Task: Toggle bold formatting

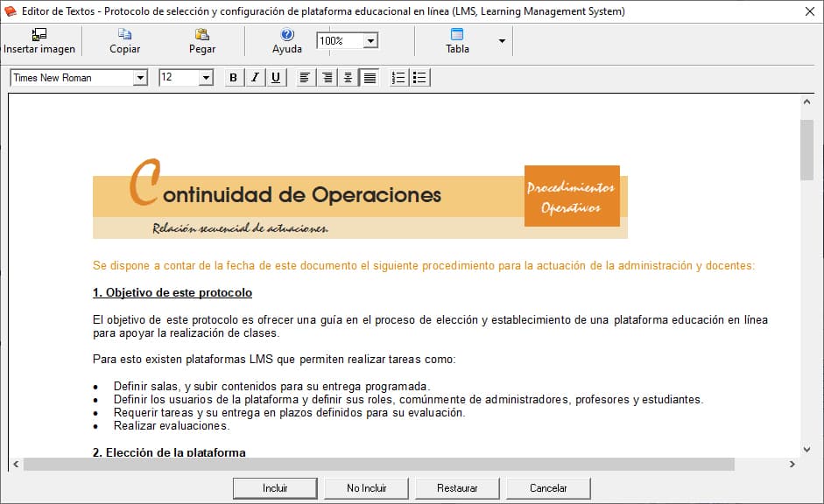Action: (x=233, y=78)
